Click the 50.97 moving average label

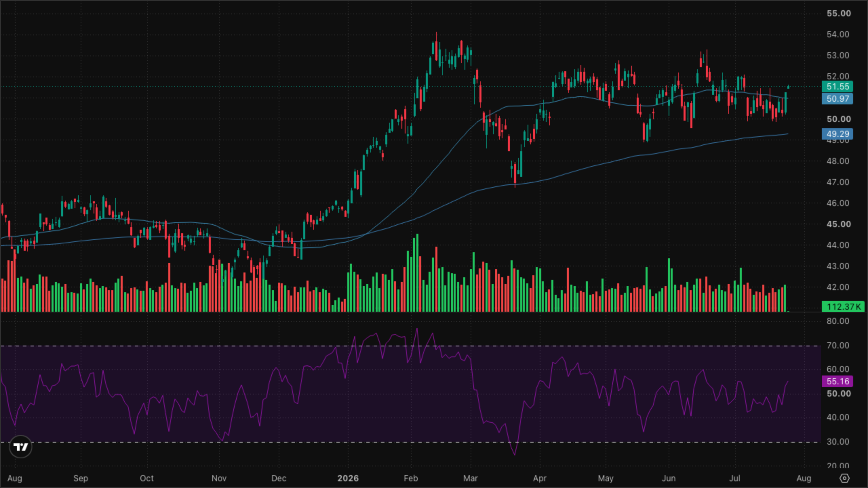pos(837,99)
